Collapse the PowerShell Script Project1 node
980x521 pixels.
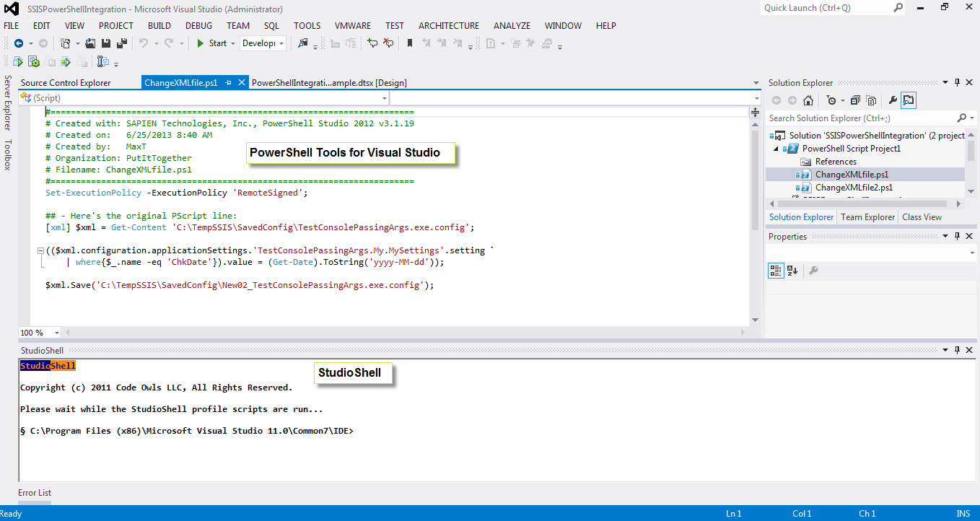coord(777,149)
